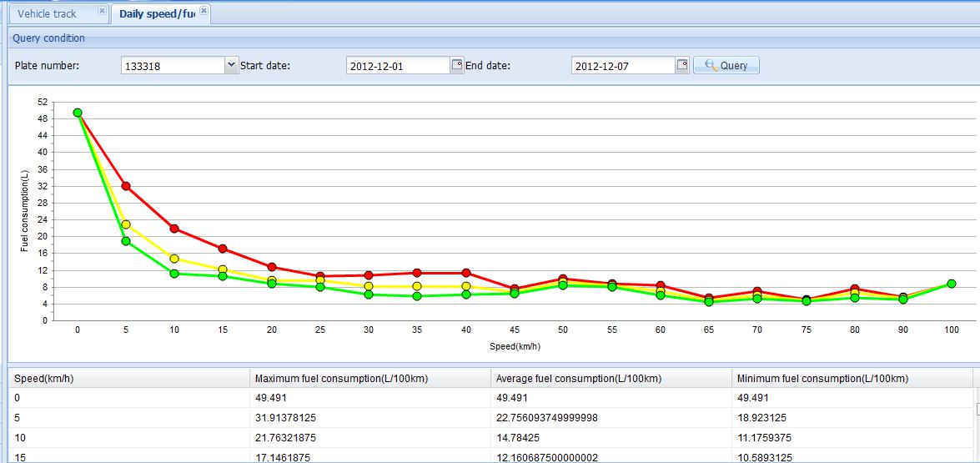
Task: Click the red data point at speed 80
Action: pyautogui.click(x=854, y=289)
